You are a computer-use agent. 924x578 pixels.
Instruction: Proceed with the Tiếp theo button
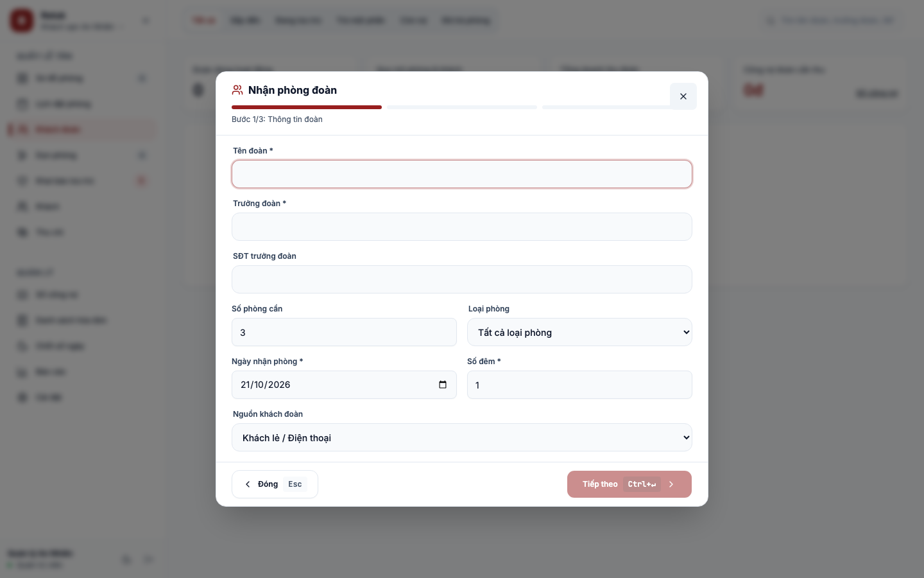(x=629, y=484)
